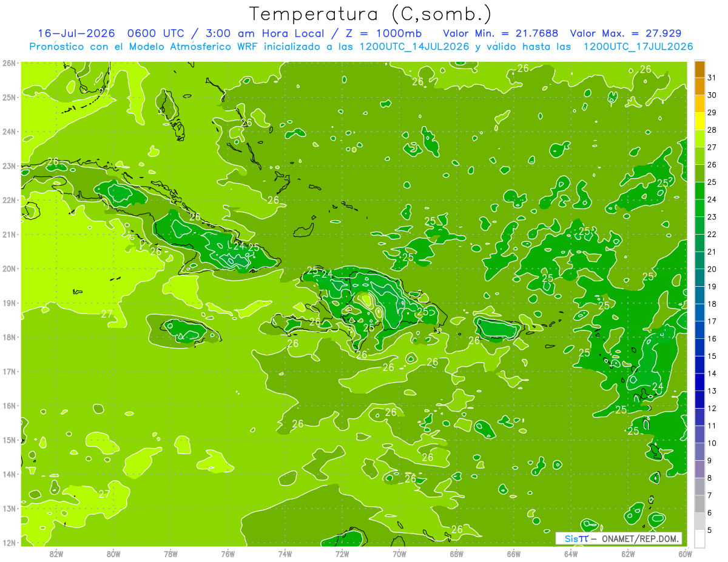The width and height of the screenshot is (728, 562).
Task: Click the '72W' longitude axis label
Action: coord(342,554)
